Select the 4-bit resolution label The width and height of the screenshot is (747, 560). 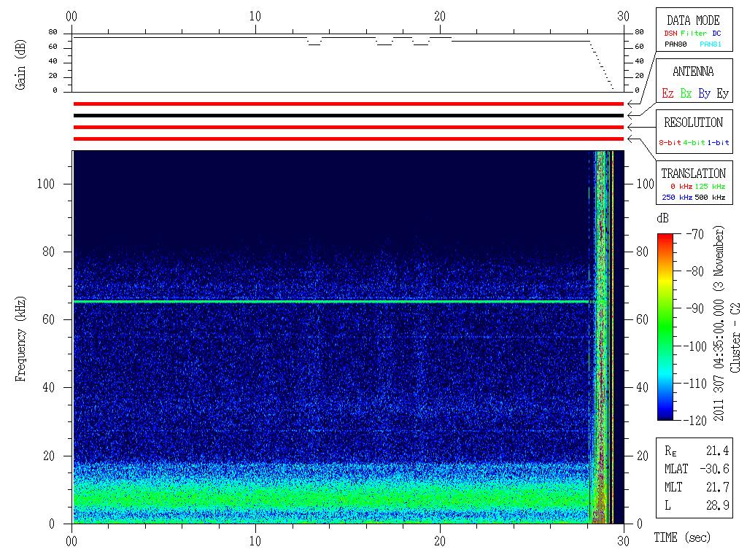pos(695,143)
